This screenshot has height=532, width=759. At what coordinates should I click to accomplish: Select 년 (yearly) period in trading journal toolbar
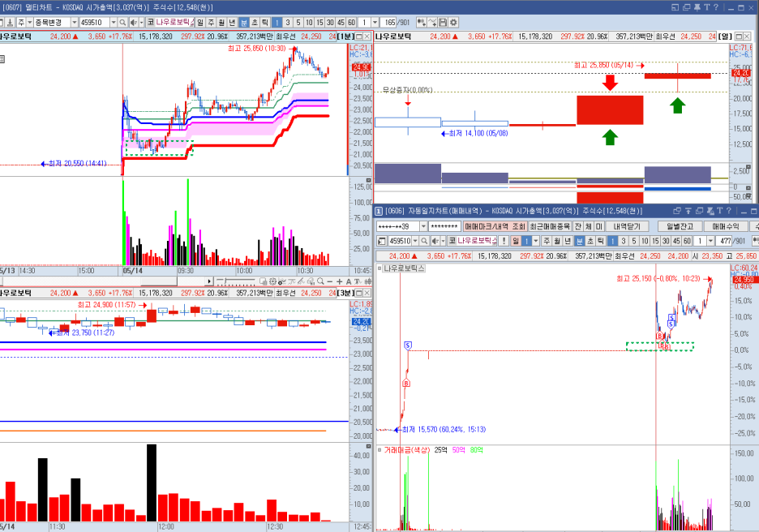[x=568, y=241]
